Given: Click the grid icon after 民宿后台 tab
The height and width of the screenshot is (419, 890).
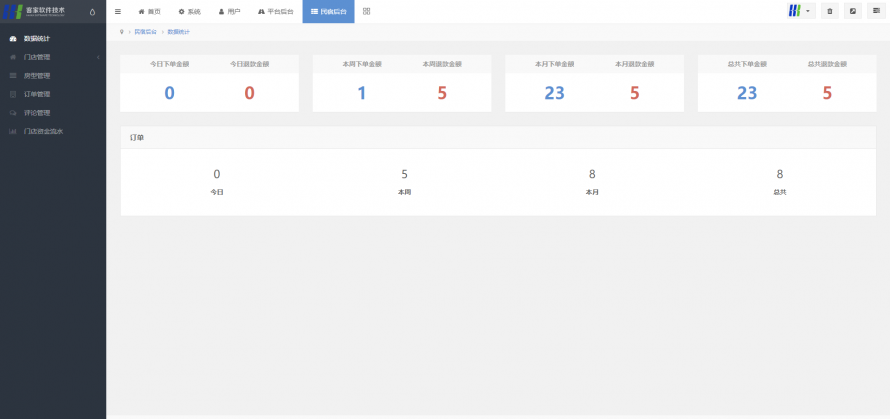Looking at the screenshot, I should point(366,11).
